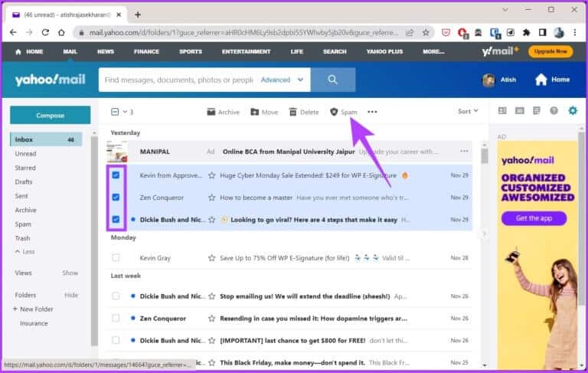588x373 pixels.
Task: Open the notepad icon in right toolbar
Action: pos(537,111)
